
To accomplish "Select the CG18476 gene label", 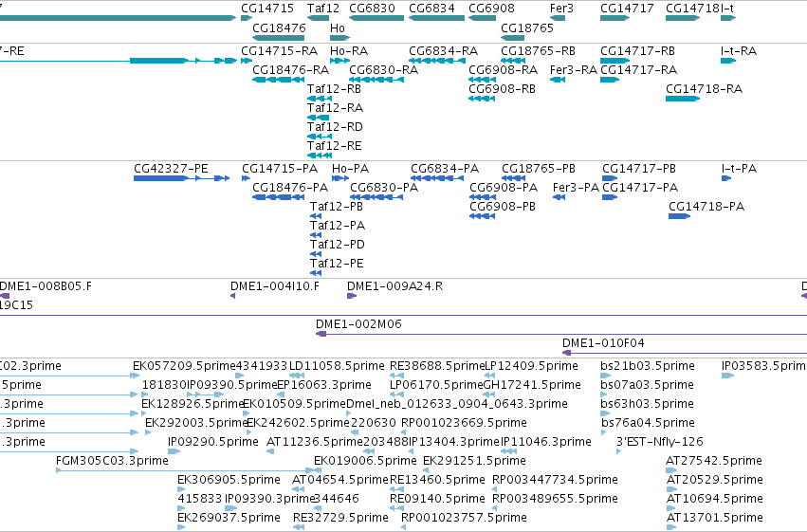I will click(279, 28).
